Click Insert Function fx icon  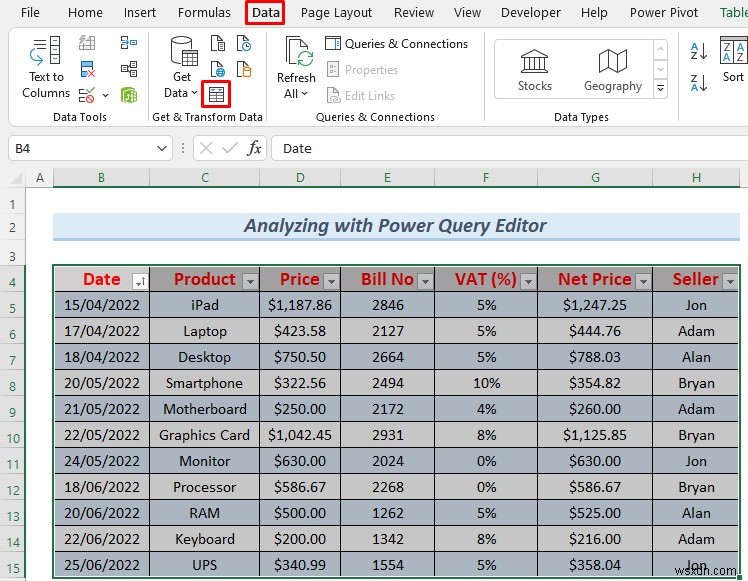pos(254,148)
